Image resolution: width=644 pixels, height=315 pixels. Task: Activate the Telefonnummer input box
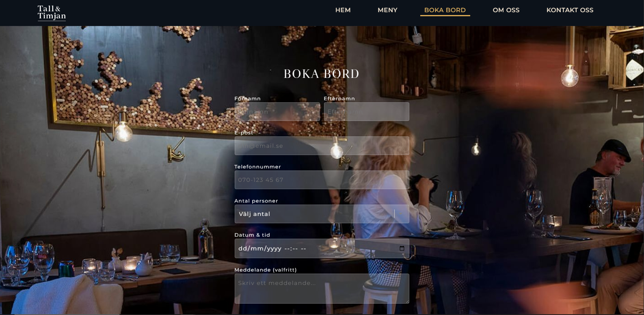coord(322,180)
